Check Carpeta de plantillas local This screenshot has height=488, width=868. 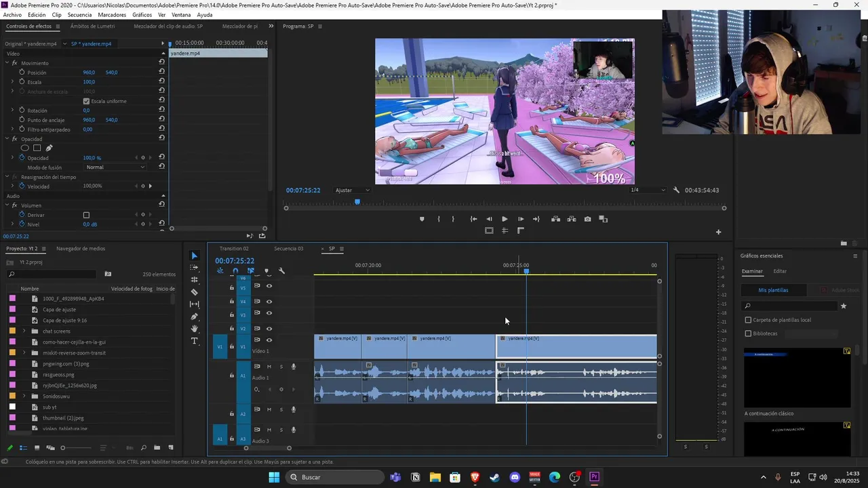pyautogui.click(x=748, y=320)
